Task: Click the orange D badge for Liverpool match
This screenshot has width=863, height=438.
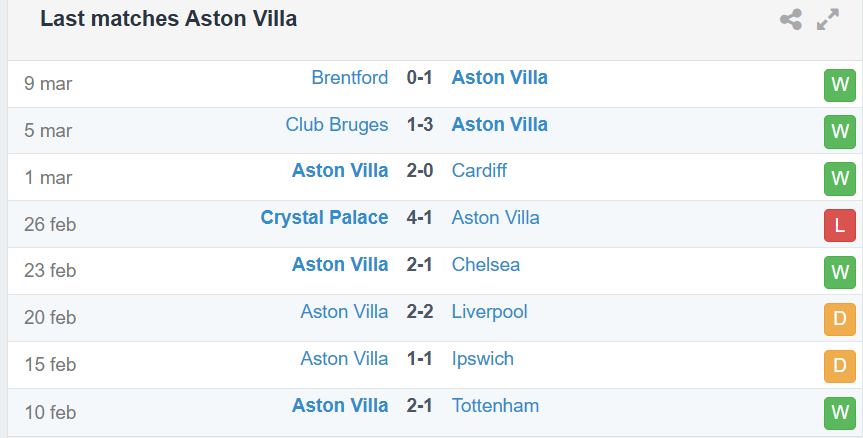Action: 839,319
